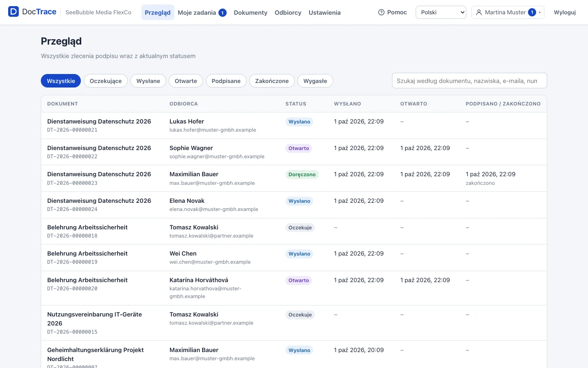Click Tomasz Kowalski's Oczekuje badge for Belehrung
This screenshot has height=368, width=588.
[300, 228]
